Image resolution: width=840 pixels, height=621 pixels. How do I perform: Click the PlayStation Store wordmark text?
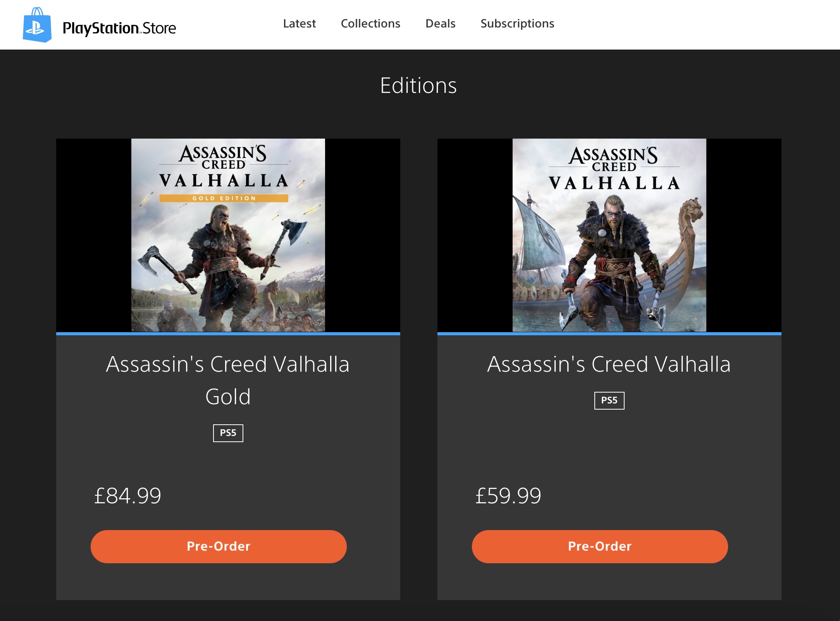pyautogui.click(x=119, y=28)
